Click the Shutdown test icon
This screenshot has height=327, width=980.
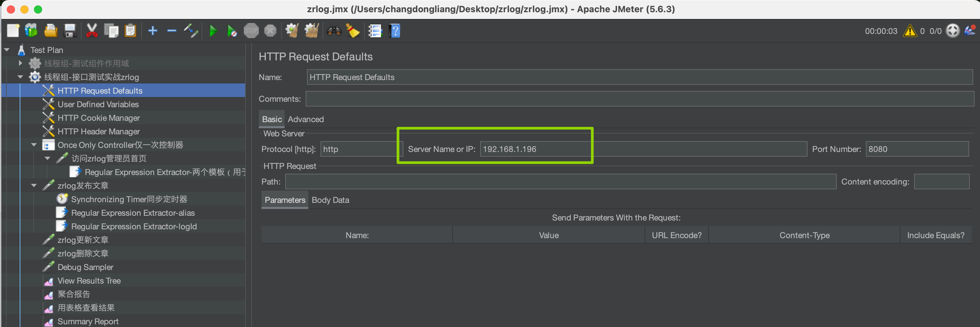270,31
